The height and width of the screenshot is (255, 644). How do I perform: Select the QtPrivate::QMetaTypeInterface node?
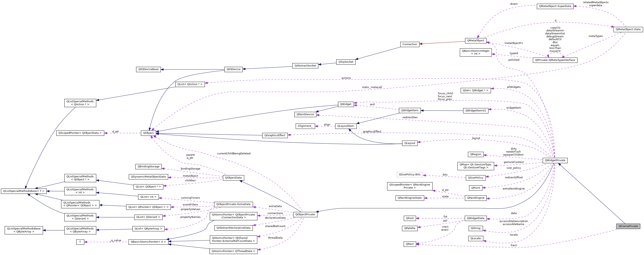(555, 60)
